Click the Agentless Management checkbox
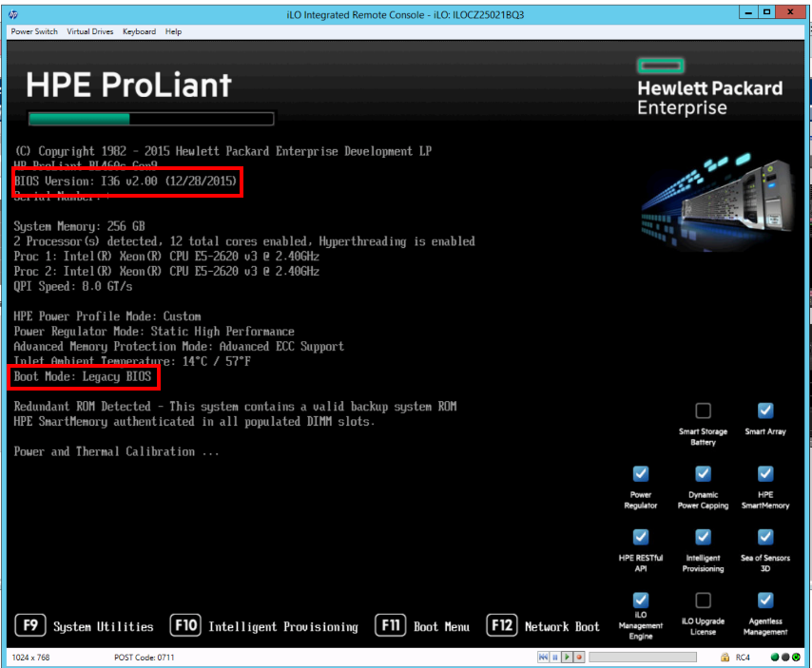The width and height of the screenshot is (812, 668). [765, 601]
